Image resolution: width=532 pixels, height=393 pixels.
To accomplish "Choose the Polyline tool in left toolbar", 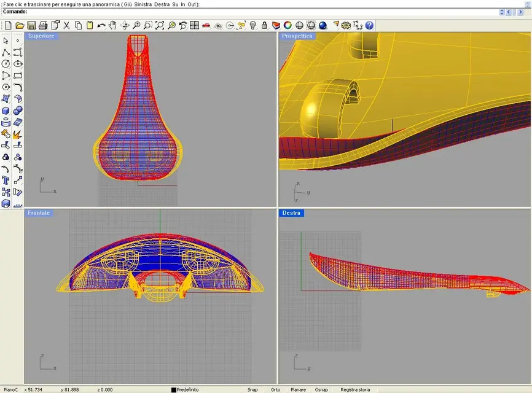I will (x=6, y=52).
